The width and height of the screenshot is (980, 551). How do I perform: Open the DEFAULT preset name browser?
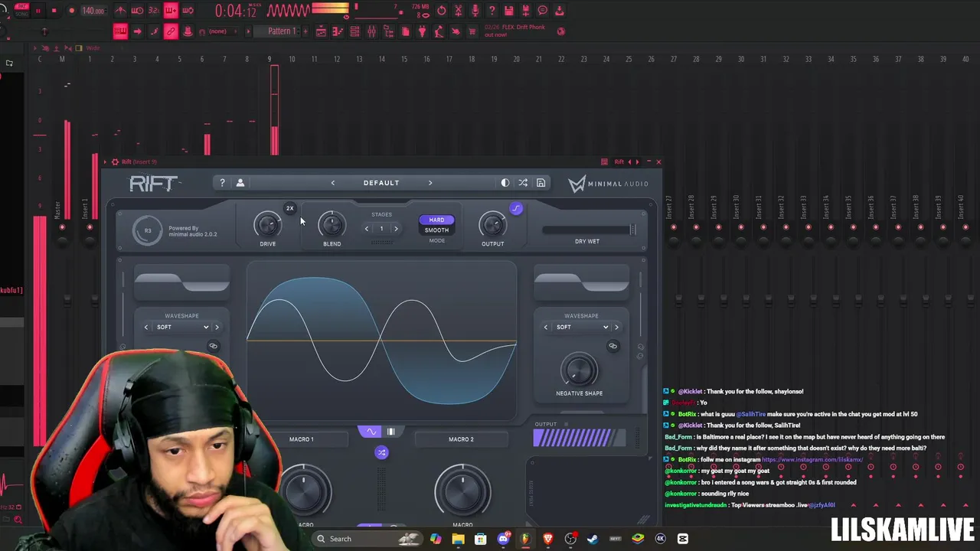(381, 183)
